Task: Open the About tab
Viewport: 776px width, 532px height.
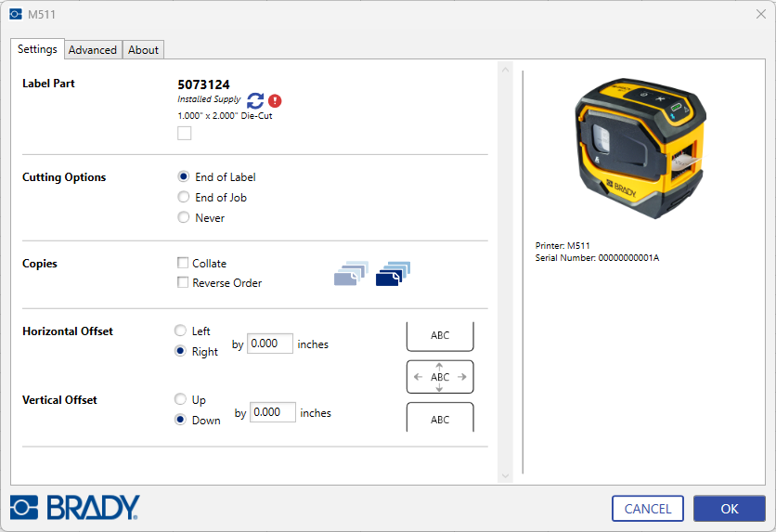Action: [x=143, y=50]
